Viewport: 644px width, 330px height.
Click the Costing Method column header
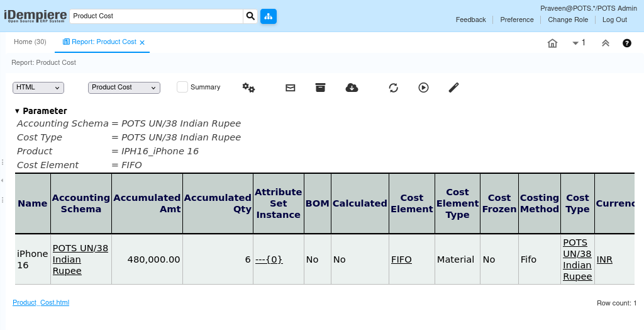pyautogui.click(x=539, y=203)
